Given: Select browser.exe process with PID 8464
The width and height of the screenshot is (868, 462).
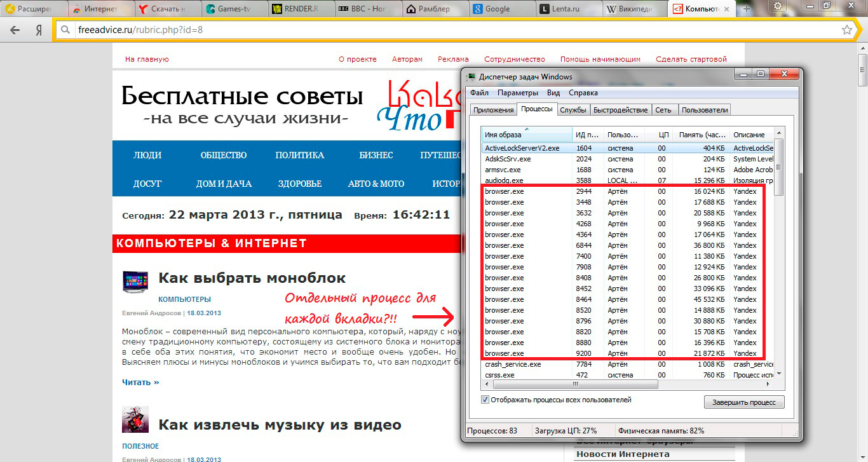Looking at the screenshot, I should [x=628, y=299].
